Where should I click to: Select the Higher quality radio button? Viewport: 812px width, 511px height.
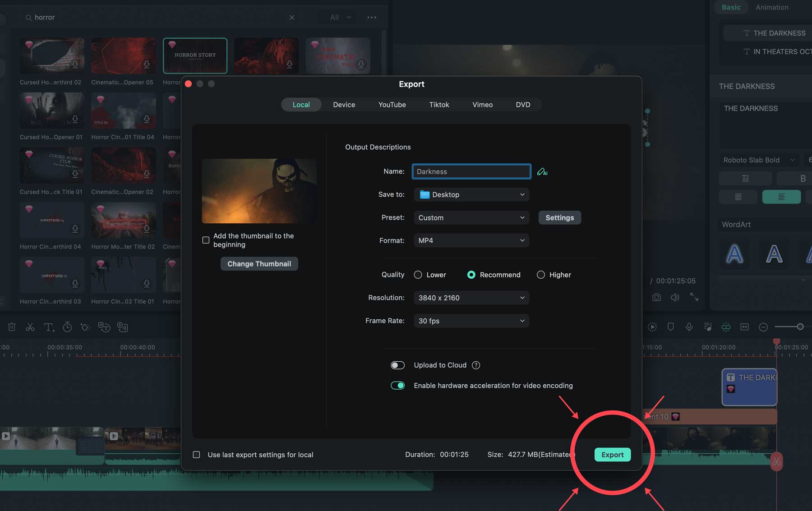[541, 275]
